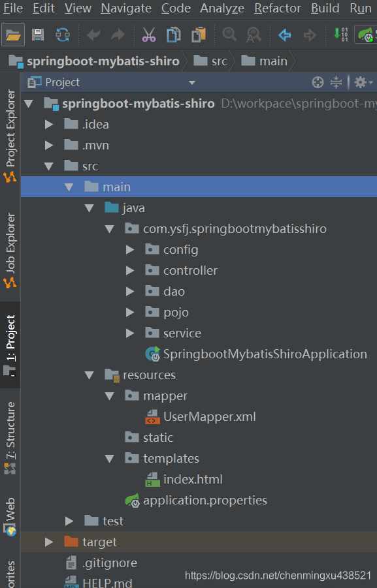Click the Paste clipboard icon

coord(198,35)
